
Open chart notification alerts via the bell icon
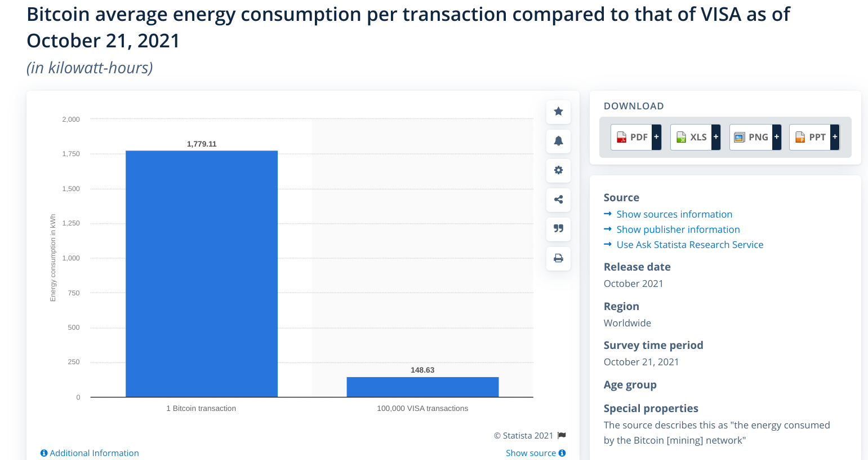(558, 141)
